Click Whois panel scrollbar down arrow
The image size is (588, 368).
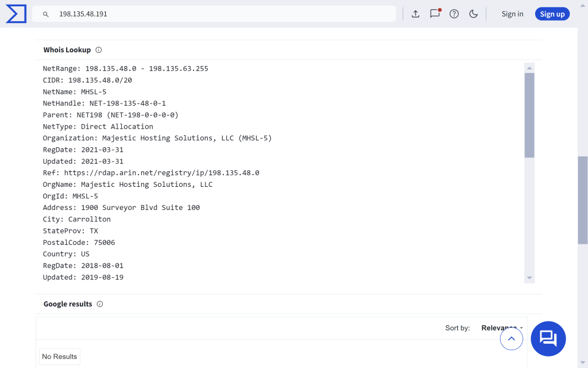(x=529, y=278)
